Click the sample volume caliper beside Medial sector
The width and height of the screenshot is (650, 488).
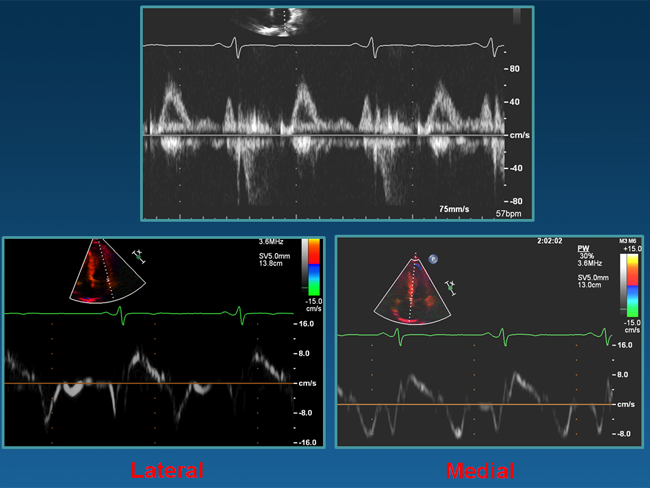click(452, 288)
